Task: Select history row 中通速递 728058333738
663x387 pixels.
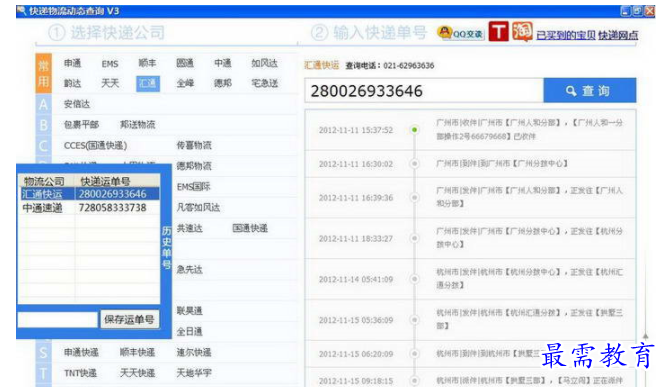Action: click(89, 208)
